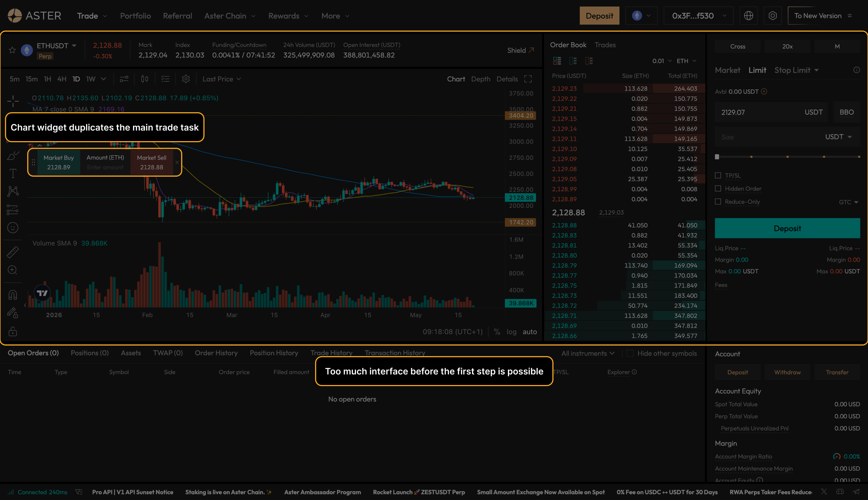Viewport: 868px width, 500px height.
Task: Click the order size slider handle
Action: click(x=717, y=157)
